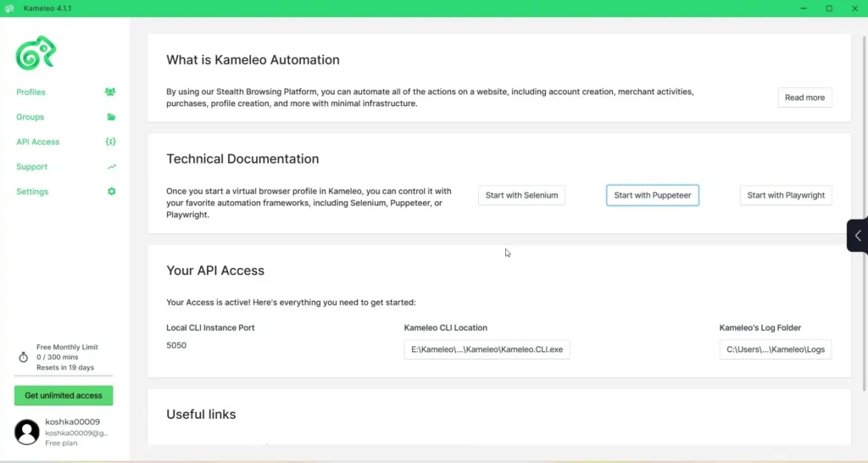Click the "Local CLI Instance Port" label
The height and width of the screenshot is (463, 868).
pos(210,328)
